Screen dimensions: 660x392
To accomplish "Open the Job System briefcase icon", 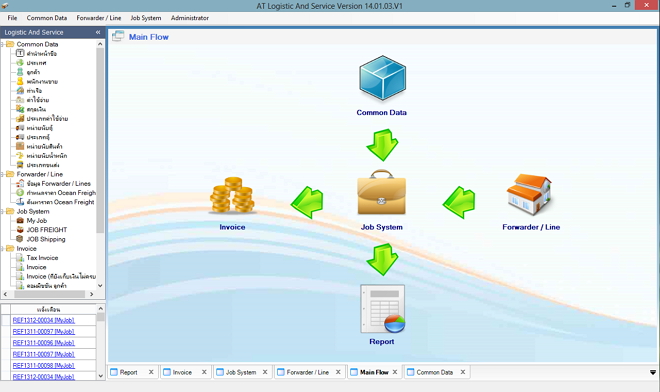I will (x=381, y=192).
